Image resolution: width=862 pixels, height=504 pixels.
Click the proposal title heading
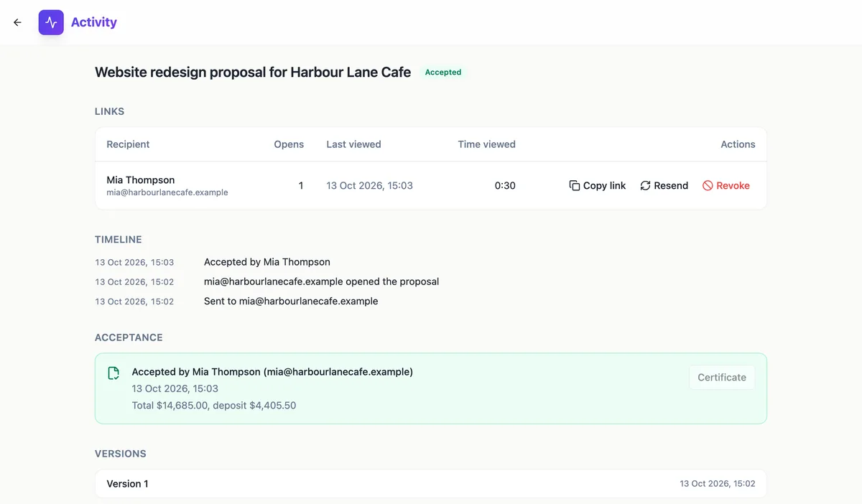(x=253, y=73)
